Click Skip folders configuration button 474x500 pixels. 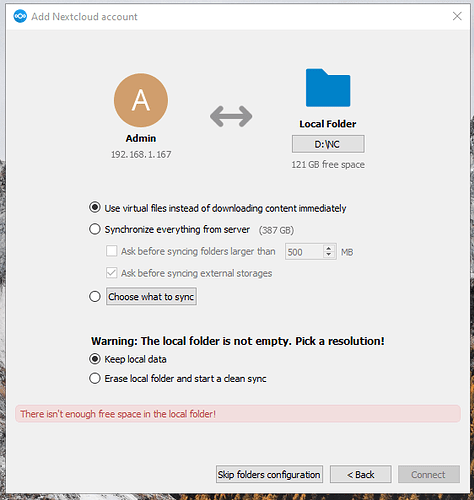coord(269,474)
